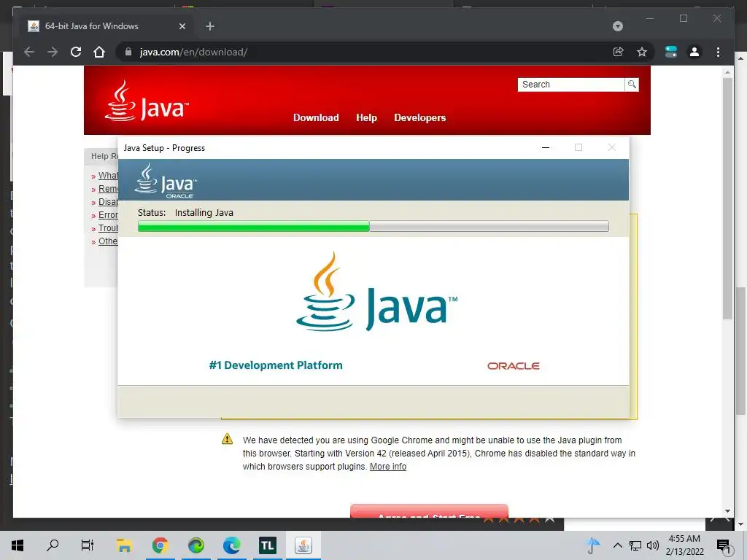The height and width of the screenshot is (560, 747).
Task: Click the yellow warning icon
Action: tap(228, 438)
